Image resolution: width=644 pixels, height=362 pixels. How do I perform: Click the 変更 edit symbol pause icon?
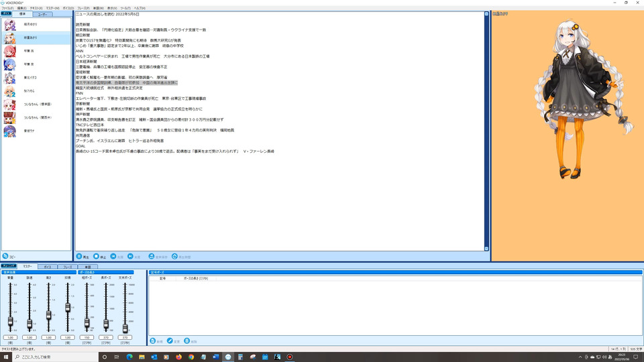170,341
